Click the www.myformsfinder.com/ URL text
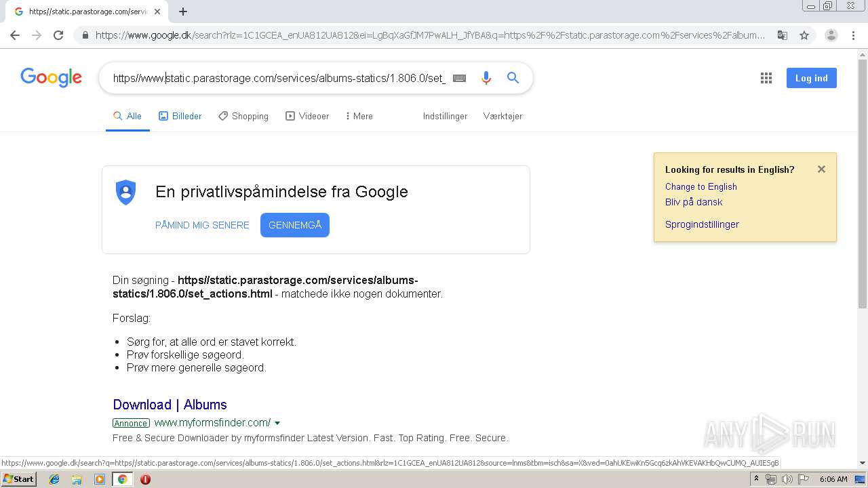The image size is (868, 488). tap(212, 422)
